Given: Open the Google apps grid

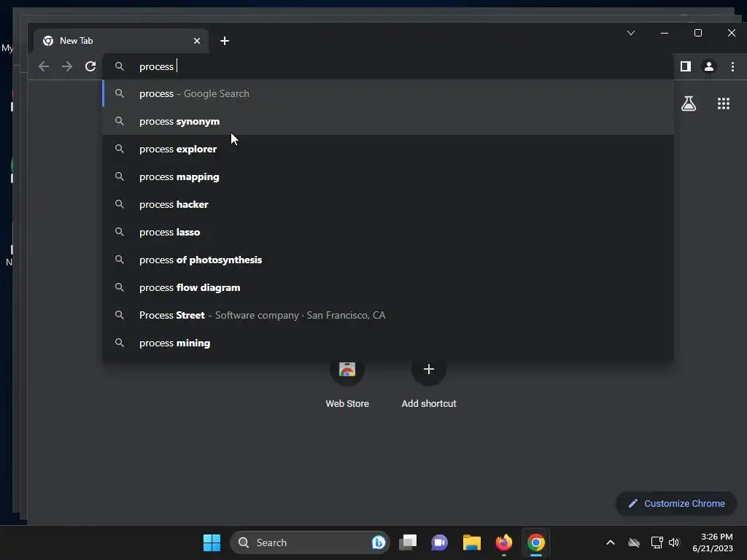Looking at the screenshot, I should (x=724, y=104).
